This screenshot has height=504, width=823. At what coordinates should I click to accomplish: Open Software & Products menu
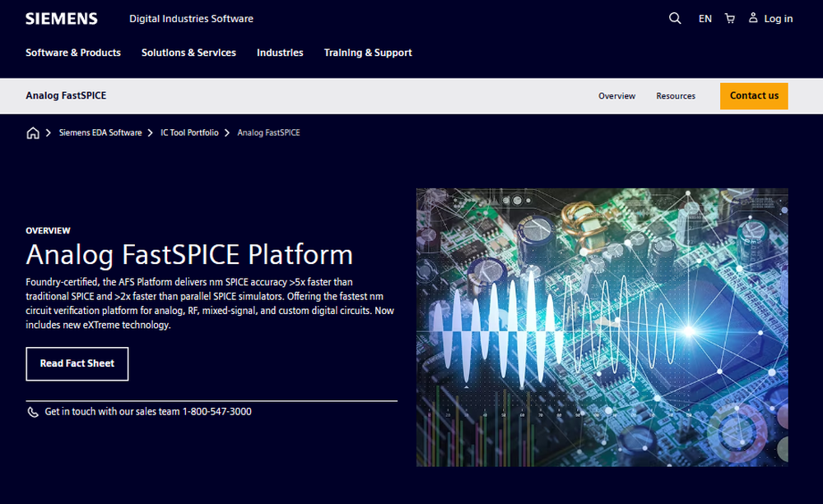73,53
